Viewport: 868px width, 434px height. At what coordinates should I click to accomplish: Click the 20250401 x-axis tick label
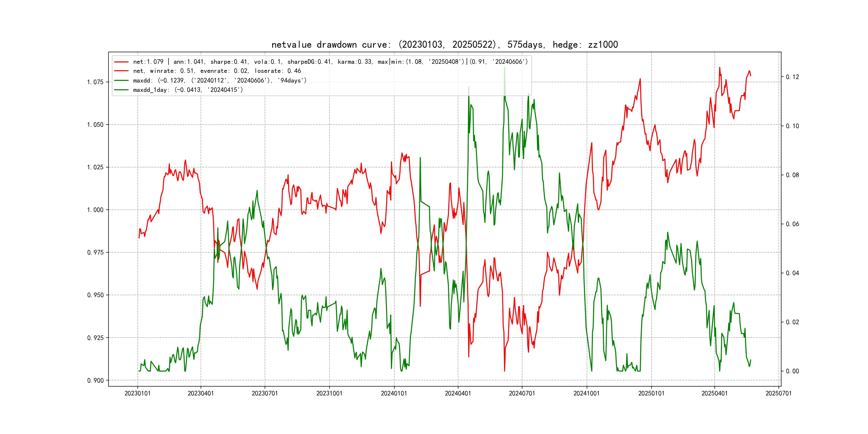[714, 393]
